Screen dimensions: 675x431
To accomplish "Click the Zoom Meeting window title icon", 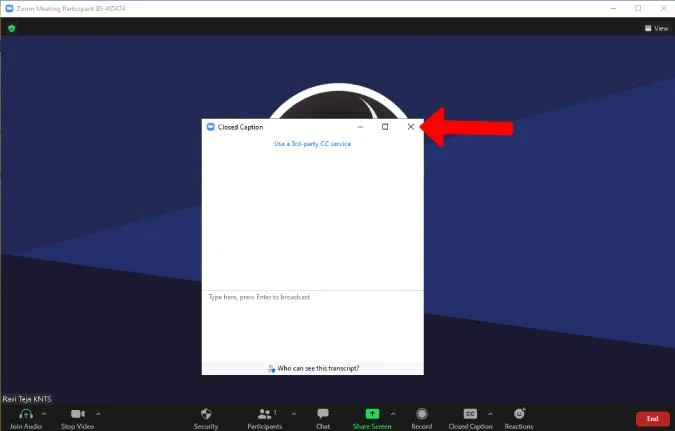I will tap(9, 8).
